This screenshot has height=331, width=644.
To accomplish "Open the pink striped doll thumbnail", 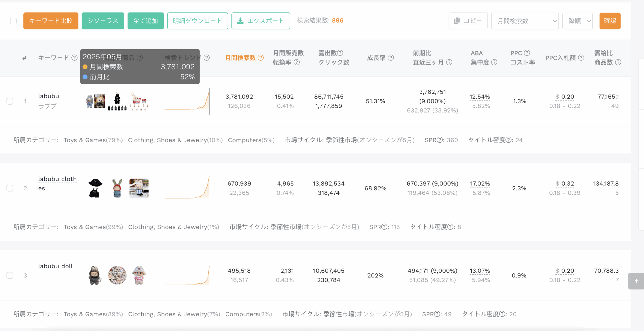I will [139, 275].
